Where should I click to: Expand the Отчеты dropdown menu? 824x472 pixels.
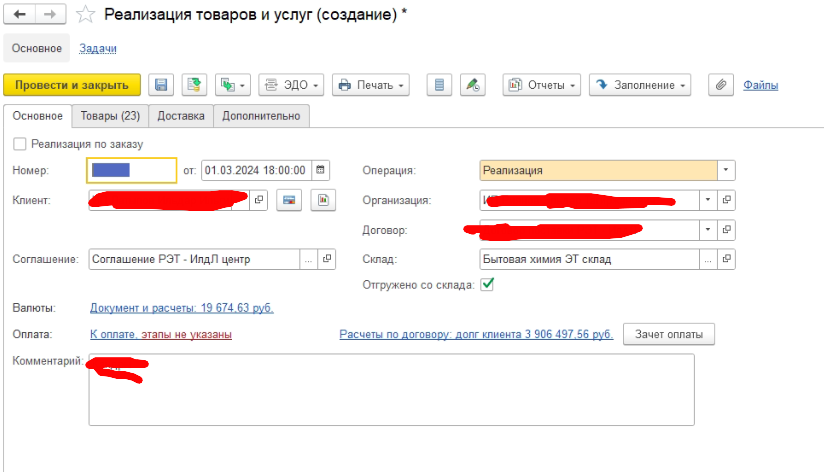tap(541, 85)
